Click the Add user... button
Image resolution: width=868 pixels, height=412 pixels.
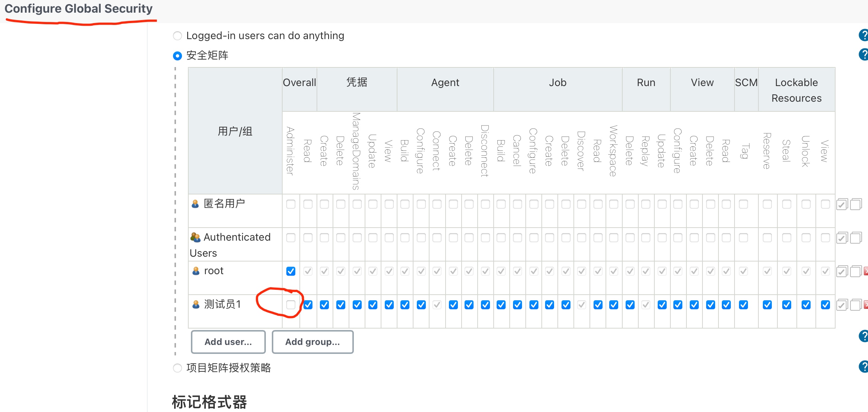pos(228,342)
